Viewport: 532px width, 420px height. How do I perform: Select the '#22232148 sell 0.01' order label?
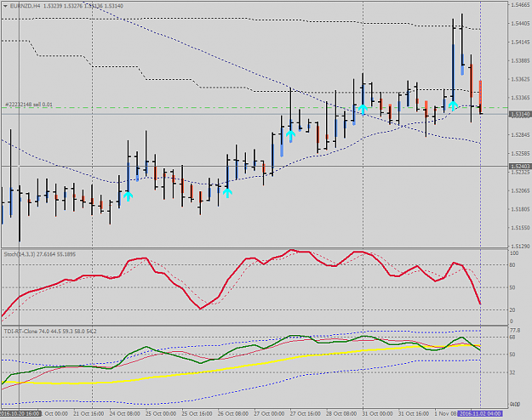pos(29,105)
